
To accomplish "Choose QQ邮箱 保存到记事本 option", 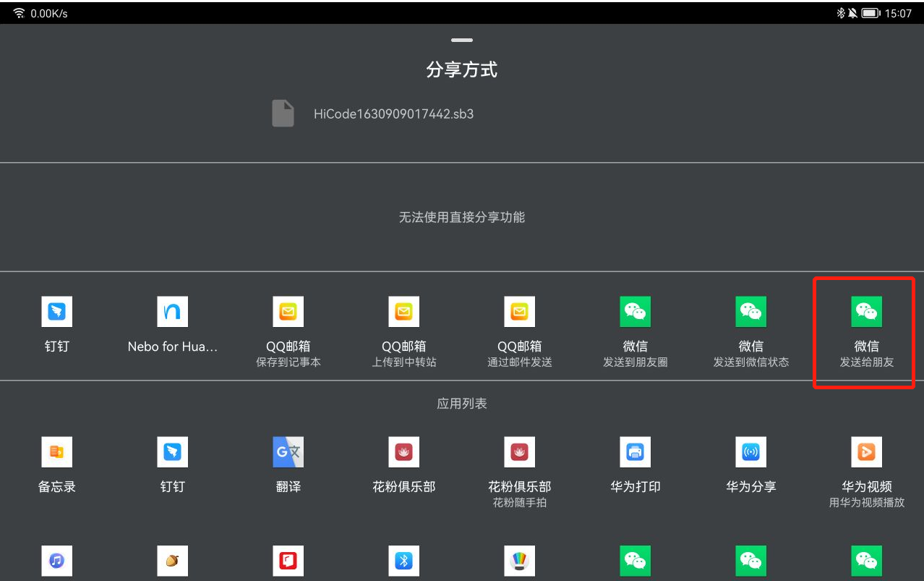I will (288, 332).
